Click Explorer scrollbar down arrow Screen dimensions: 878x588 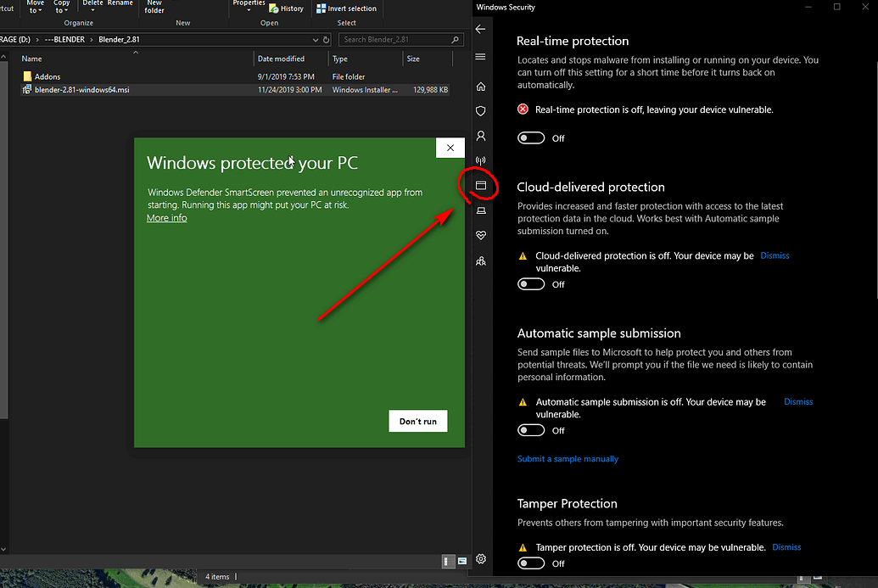tap(3, 549)
